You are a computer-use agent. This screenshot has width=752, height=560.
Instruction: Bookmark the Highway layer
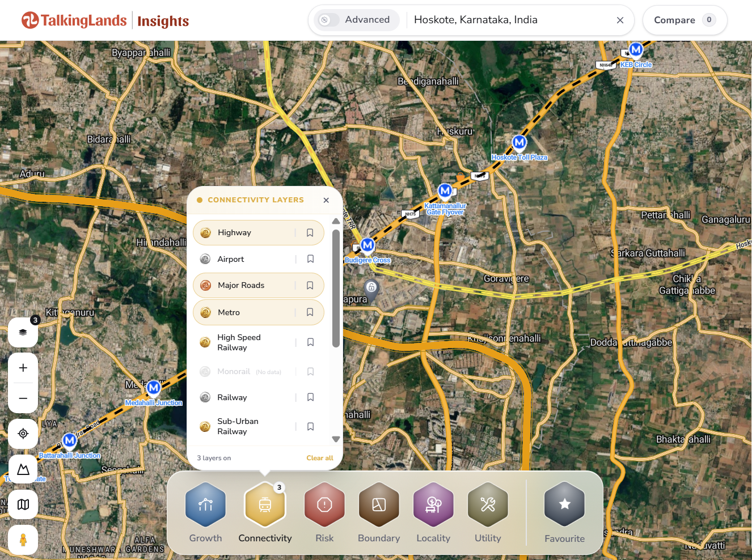coord(310,233)
